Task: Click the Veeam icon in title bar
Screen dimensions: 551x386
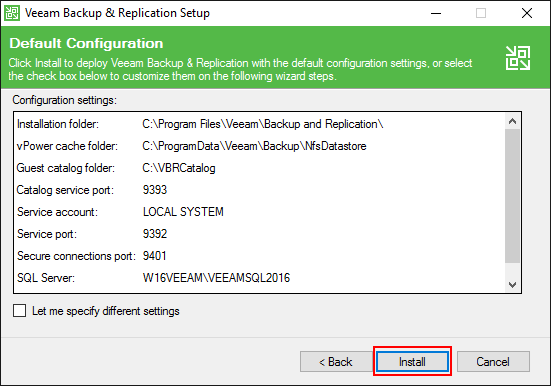Action: tap(12, 13)
